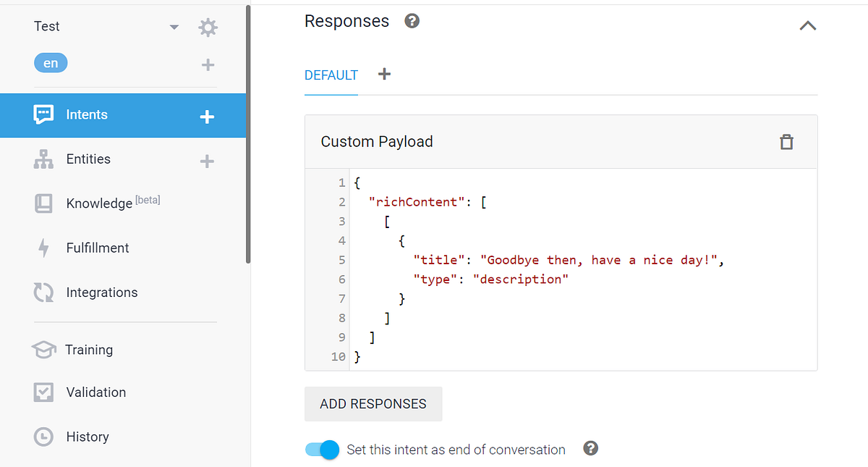Image resolution: width=868 pixels, height=467 pixels.
Task: Click the Responses help question mark
Action: [x=412, y=21]
